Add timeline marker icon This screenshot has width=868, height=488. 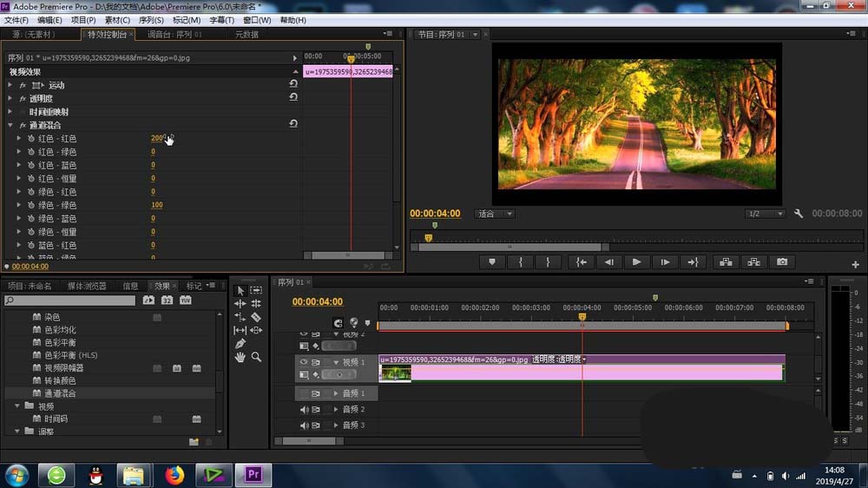[367, 323]
